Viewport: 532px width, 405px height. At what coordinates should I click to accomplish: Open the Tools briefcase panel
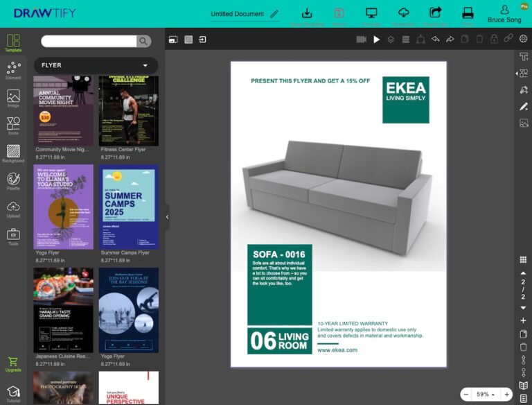point(13,236)
